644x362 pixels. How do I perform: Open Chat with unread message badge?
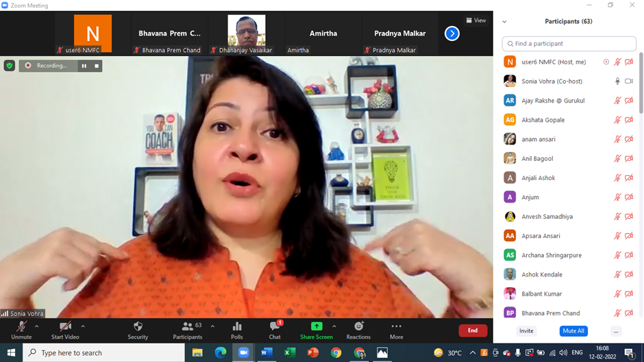coord(275,327)
